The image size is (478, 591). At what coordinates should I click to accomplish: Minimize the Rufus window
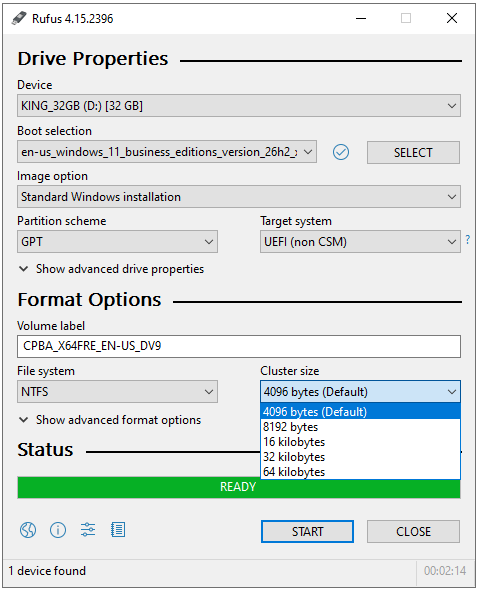point(361,18)
